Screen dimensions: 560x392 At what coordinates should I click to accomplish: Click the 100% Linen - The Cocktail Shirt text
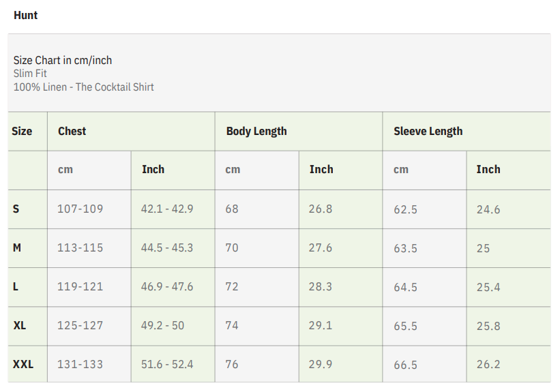(x=84, y=87)
